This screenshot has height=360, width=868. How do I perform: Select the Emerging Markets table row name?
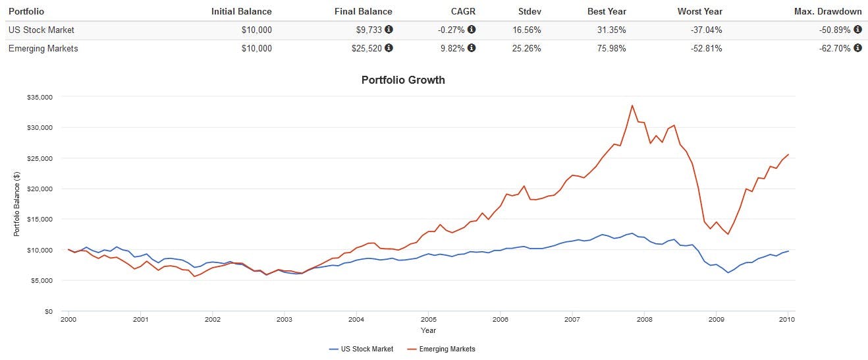tap(43, 48)
